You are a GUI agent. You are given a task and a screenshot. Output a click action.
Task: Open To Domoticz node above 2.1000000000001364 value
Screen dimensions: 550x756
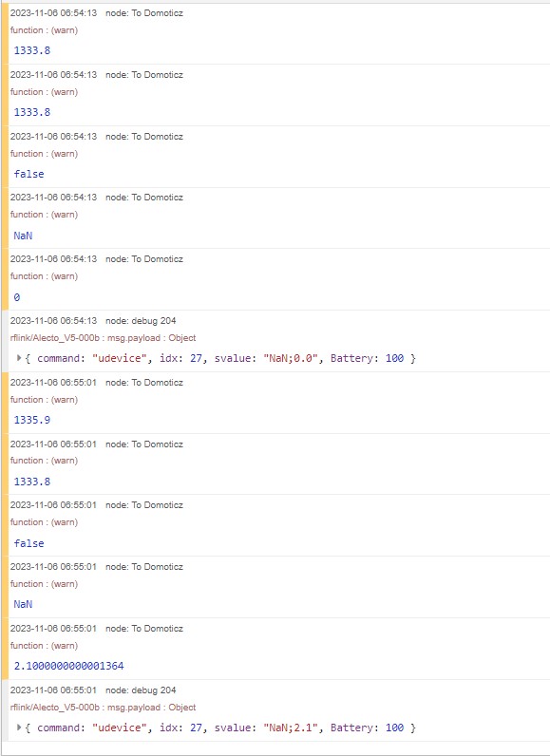click(x=144, y=628)
